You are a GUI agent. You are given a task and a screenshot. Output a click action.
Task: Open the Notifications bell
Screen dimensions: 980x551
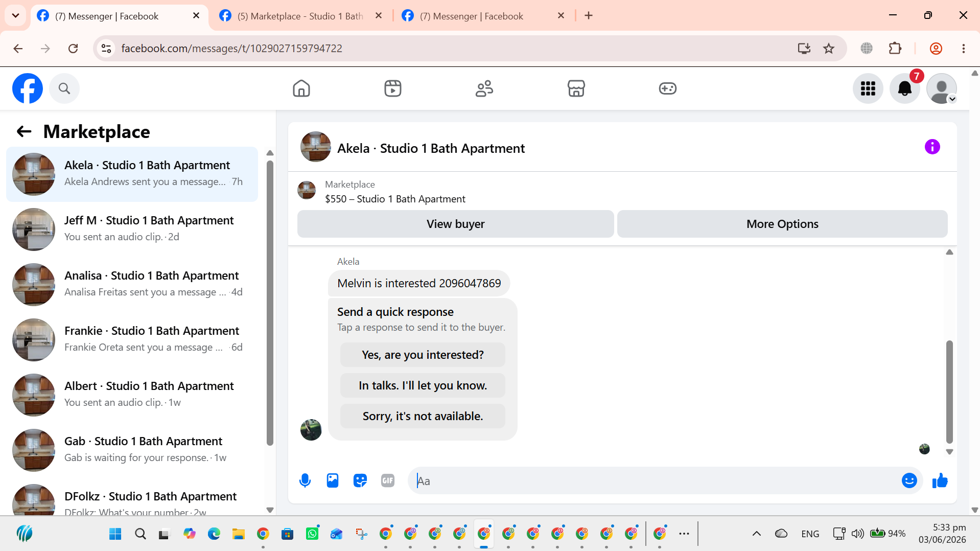tap(904, 88)
